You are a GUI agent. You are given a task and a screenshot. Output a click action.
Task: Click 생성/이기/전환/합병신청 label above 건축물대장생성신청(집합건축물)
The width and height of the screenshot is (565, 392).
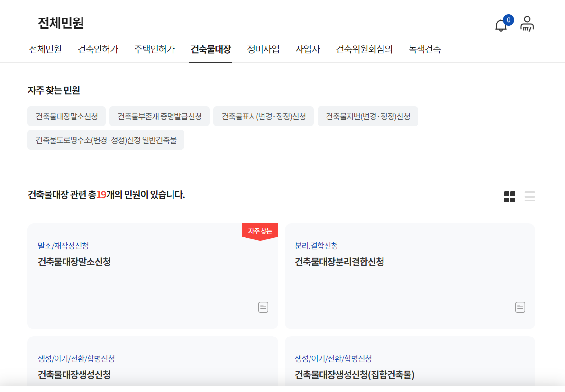click(x=333, y=358)
